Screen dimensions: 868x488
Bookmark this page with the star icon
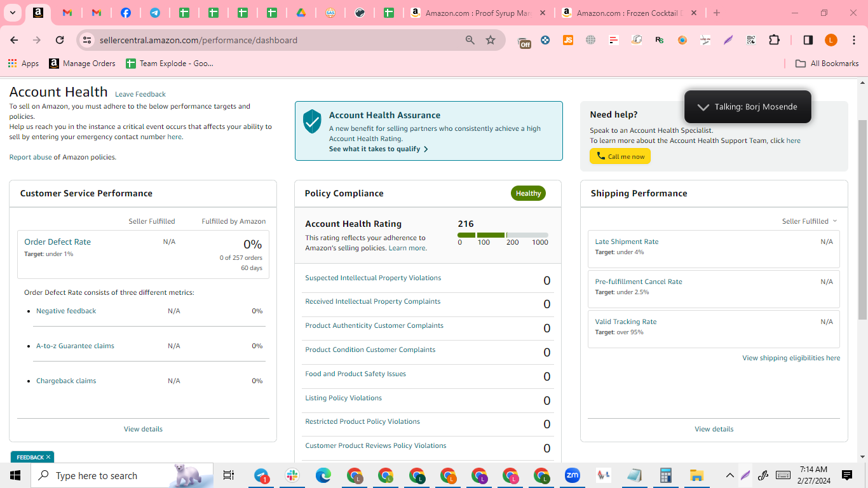pyautogui.click(x=491, y=40)
